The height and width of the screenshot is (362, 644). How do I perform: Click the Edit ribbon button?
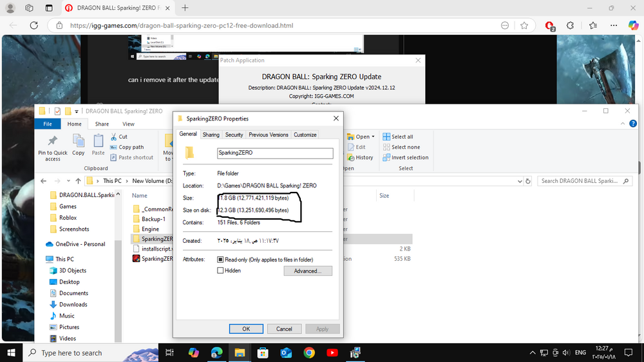click(x=357, y=147)
